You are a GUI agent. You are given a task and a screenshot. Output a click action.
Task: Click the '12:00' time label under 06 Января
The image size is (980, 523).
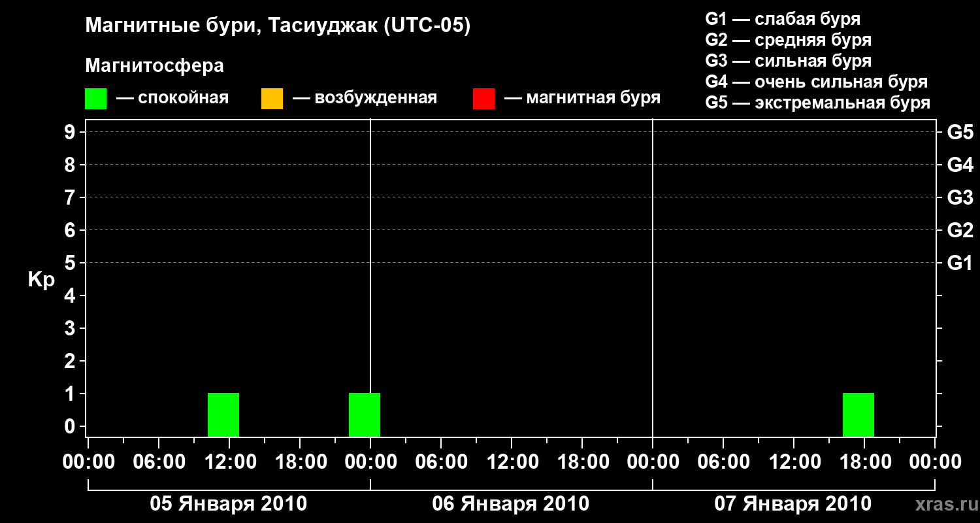click(x=512, y=462)
